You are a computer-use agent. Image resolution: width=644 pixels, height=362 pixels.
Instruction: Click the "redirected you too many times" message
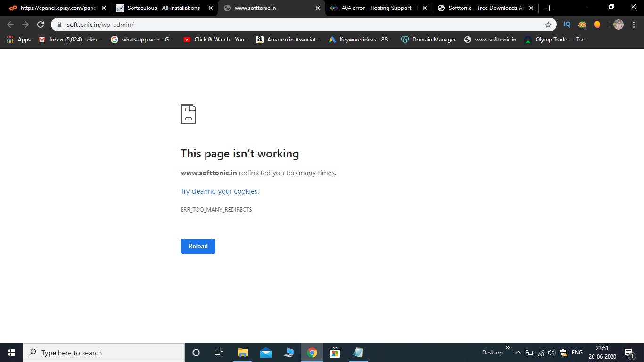pyautogui.click(x=288, y=173)
